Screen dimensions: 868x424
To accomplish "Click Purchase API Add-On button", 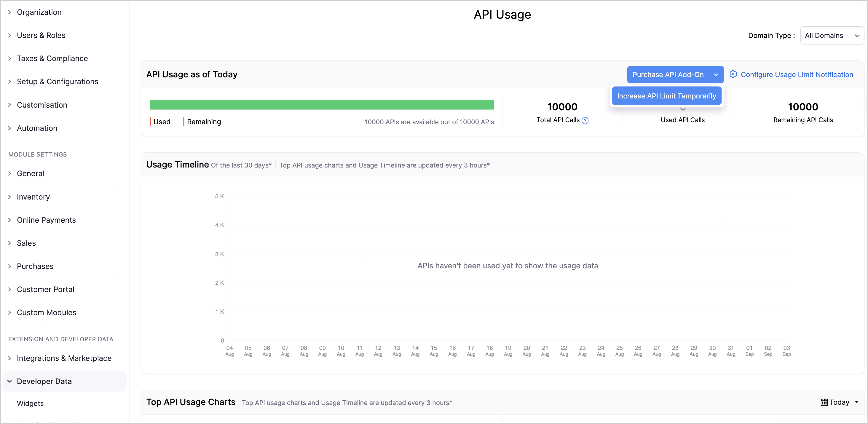I will (x=668, y=74).
